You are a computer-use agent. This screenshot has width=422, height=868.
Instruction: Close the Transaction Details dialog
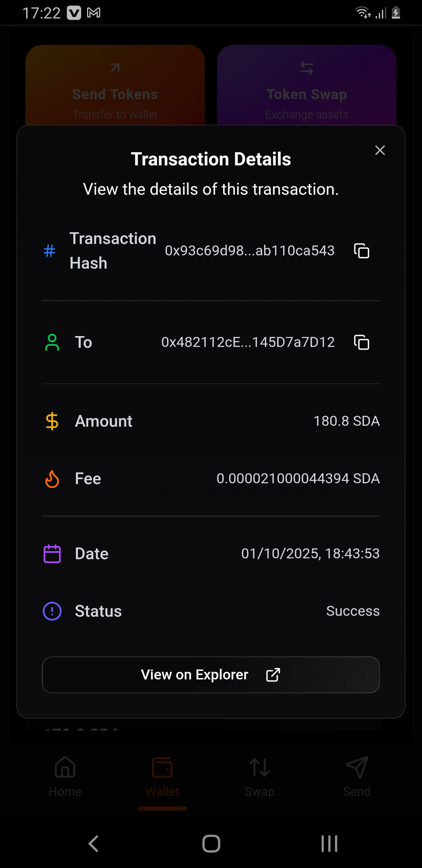[380, 150]
